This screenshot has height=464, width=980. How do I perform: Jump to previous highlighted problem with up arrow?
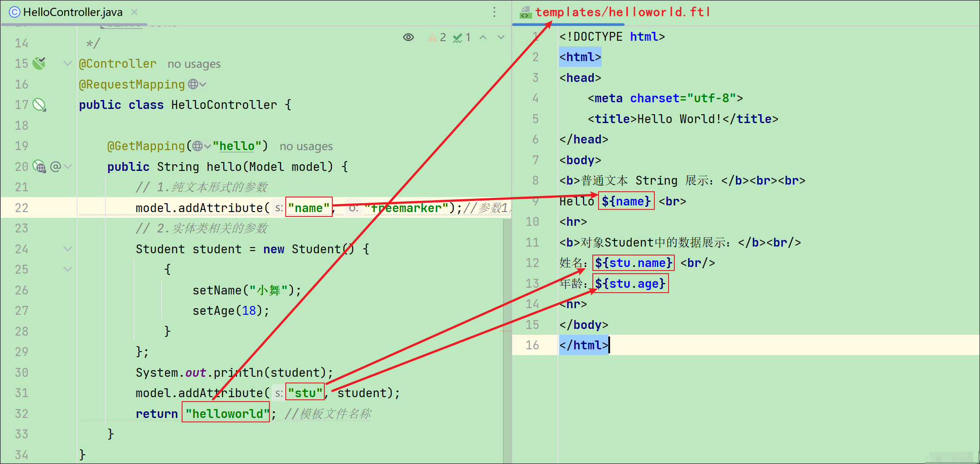[483, 38]
